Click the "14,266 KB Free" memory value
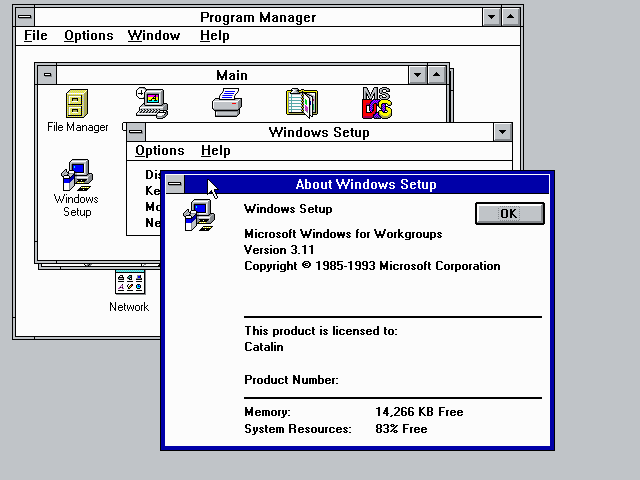 click(x=419, y=412)
